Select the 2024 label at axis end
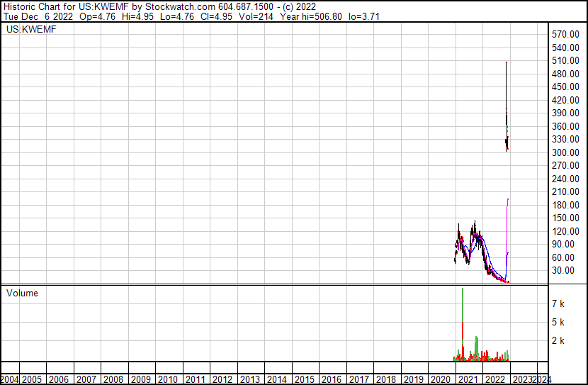588x385 pixels. [542, 379]
